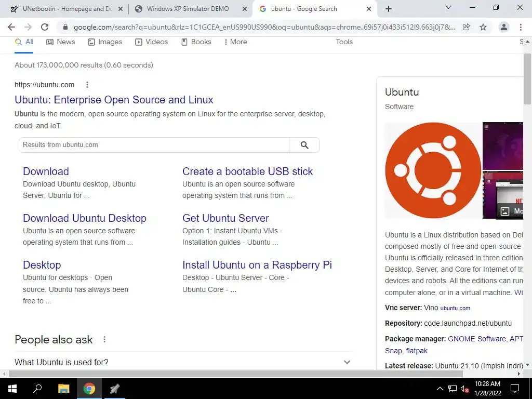Close the UNetbootin tab
Viewport: 532px width, 399px height.
(121, 9)
